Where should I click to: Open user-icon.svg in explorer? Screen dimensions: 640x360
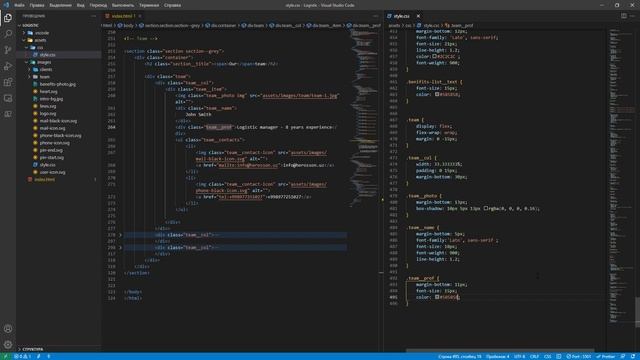58,172
